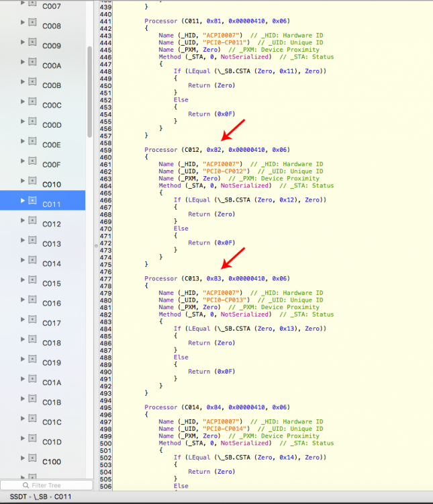Click the C00E processor icon
The image size is (433, 504).
click(x=32, y=141)
